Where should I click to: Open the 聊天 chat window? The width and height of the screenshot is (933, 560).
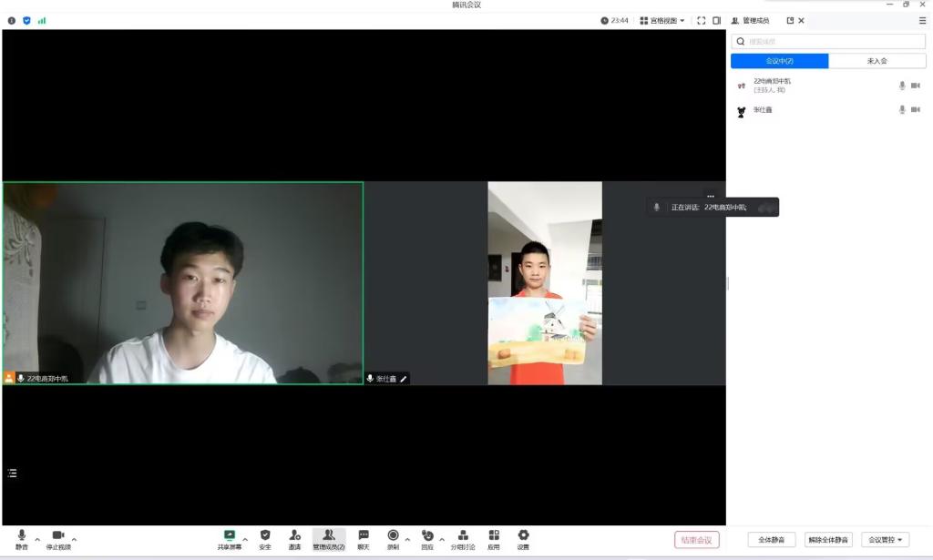(x=364, y=539)
